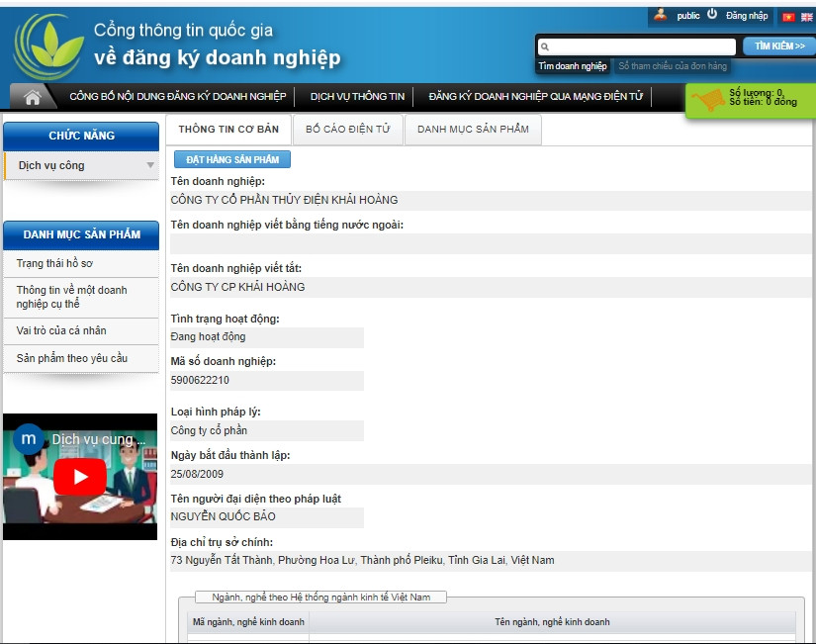
Task: Select the Thông tin cơ bản tab
Action: [x=228, y=130]
